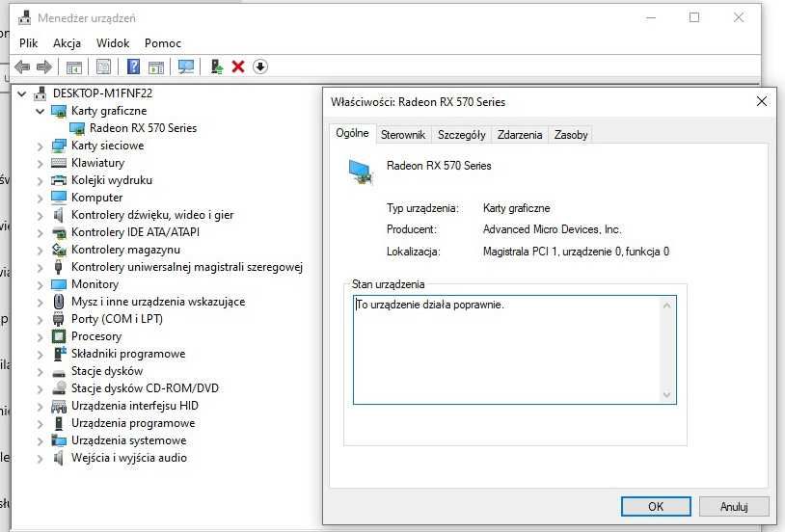Select the Kontrolery magazynu tree label

pyautogui.click(x=125, y=250)
